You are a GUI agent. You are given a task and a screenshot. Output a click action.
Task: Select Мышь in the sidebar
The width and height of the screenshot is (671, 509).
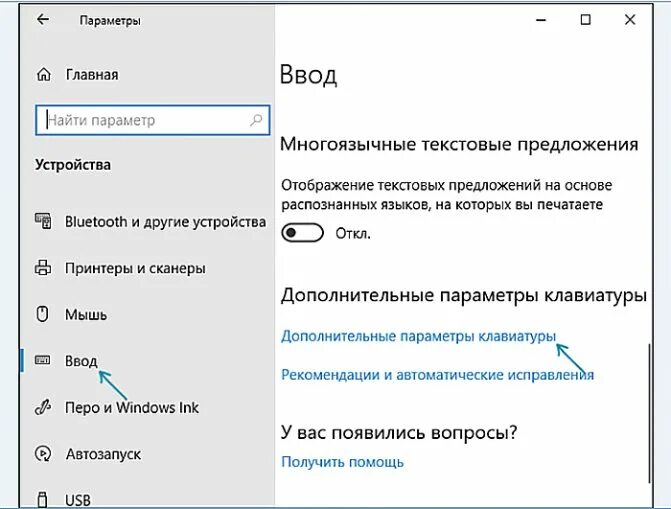pos(86,315)
